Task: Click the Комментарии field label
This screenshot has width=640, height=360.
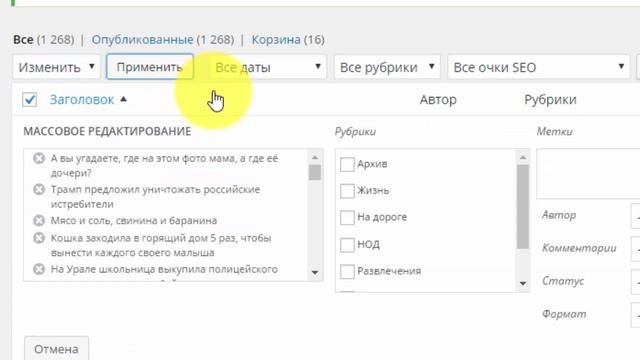Action: point(579,248)
